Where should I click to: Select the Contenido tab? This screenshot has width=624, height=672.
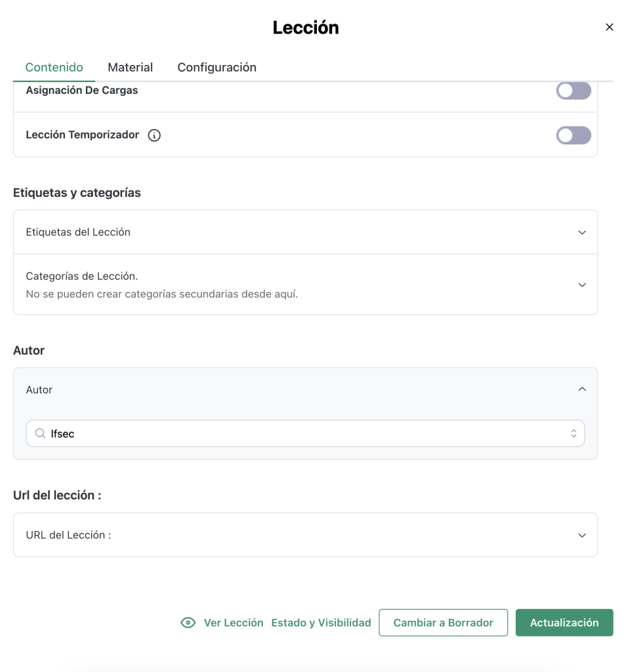(x=54, y=68)
